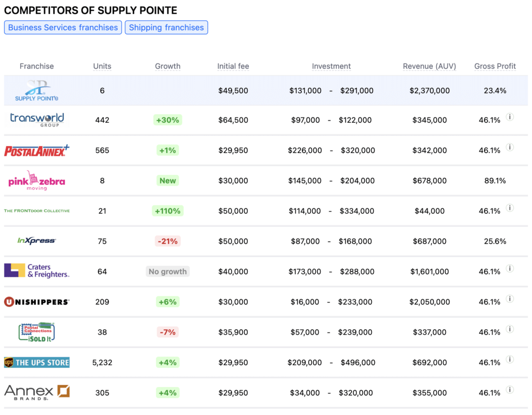Open the Craters & Freighters logo
532x415 pixels.
click(x=37, y=270)
